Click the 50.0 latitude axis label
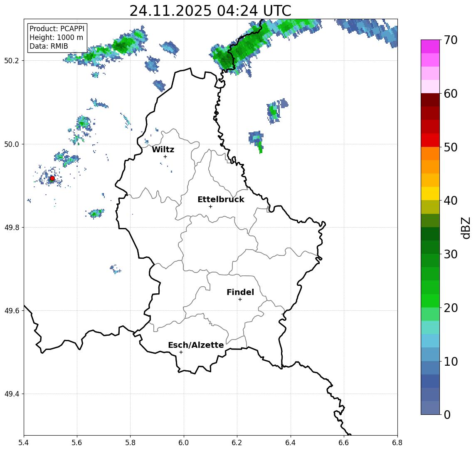Screen dimensions: 476x451 (11, 144)
